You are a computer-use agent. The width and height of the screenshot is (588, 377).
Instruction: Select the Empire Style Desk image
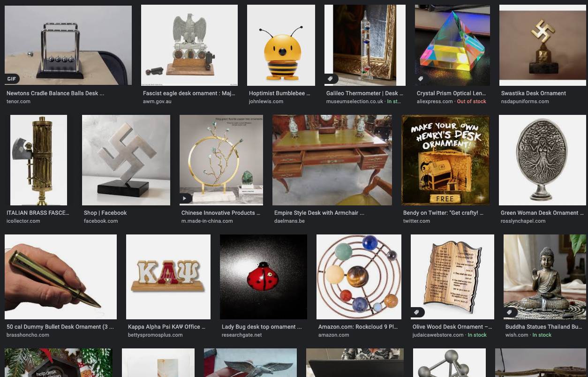pyautogui.click(x=332, y=160)
